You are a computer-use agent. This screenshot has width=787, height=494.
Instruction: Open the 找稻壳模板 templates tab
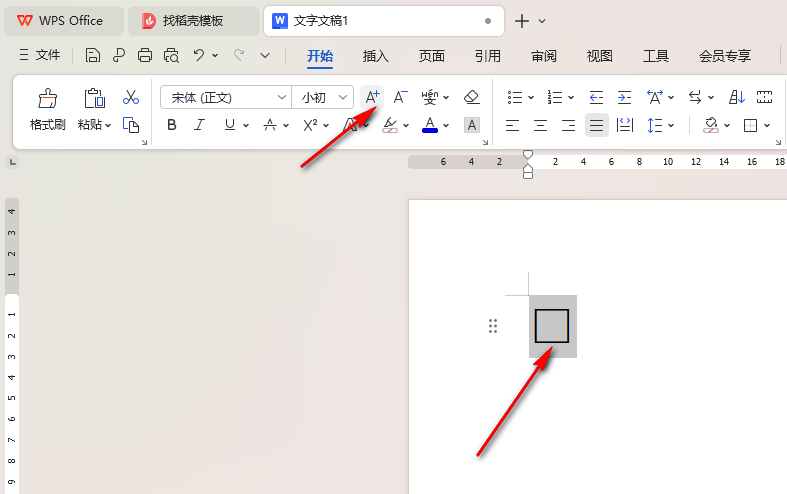pyautogui.click(x=194, y=21)
